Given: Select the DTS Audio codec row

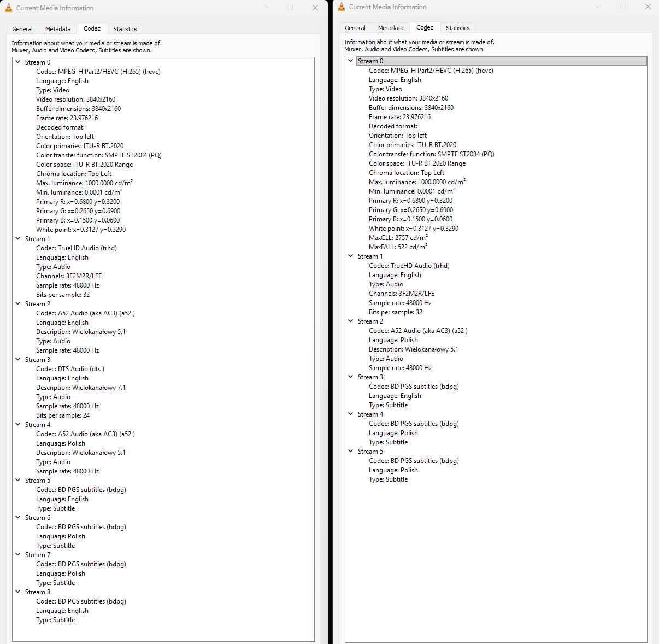Looking at the screenshot, I should 70,369.
